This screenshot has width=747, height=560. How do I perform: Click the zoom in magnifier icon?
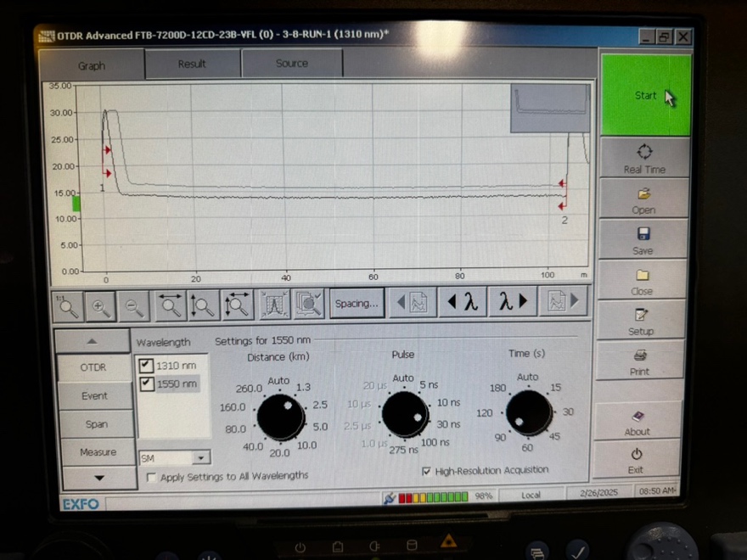101,305
